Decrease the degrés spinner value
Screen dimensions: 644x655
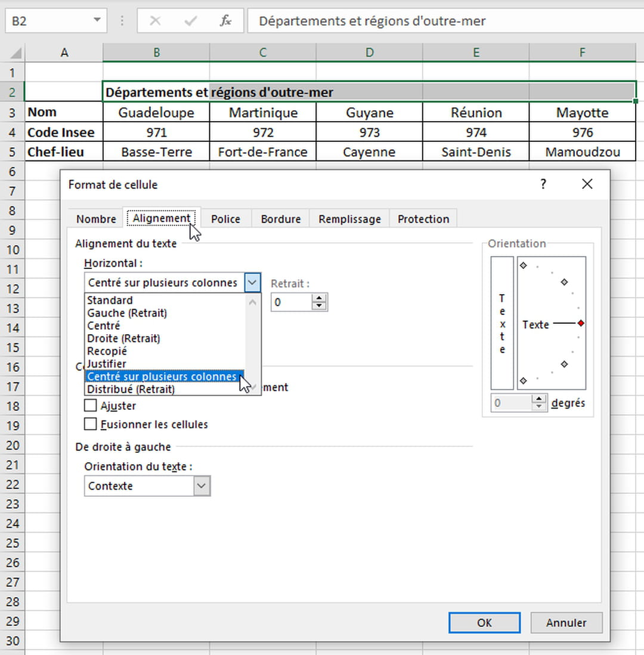pos(539,407)
